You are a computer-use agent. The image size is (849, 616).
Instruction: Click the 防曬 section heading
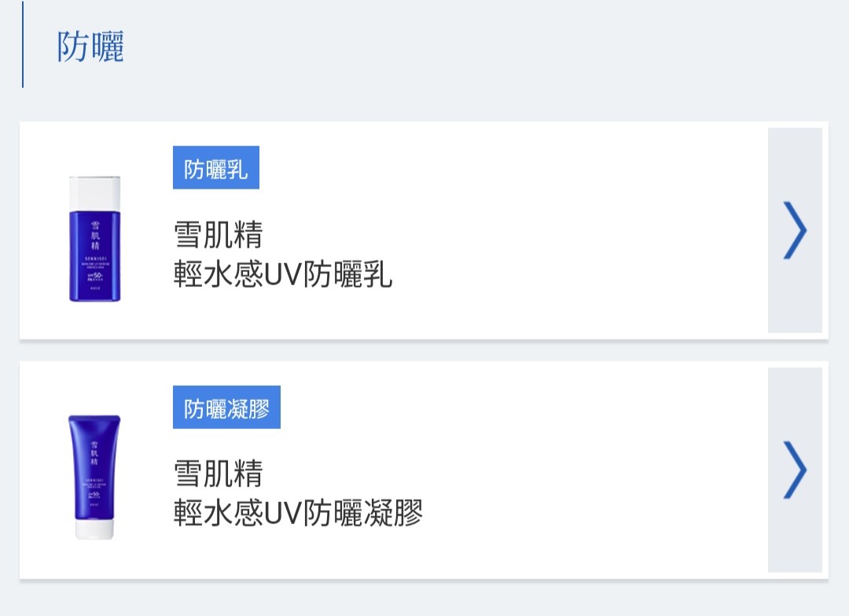click(x=90, y=47)
